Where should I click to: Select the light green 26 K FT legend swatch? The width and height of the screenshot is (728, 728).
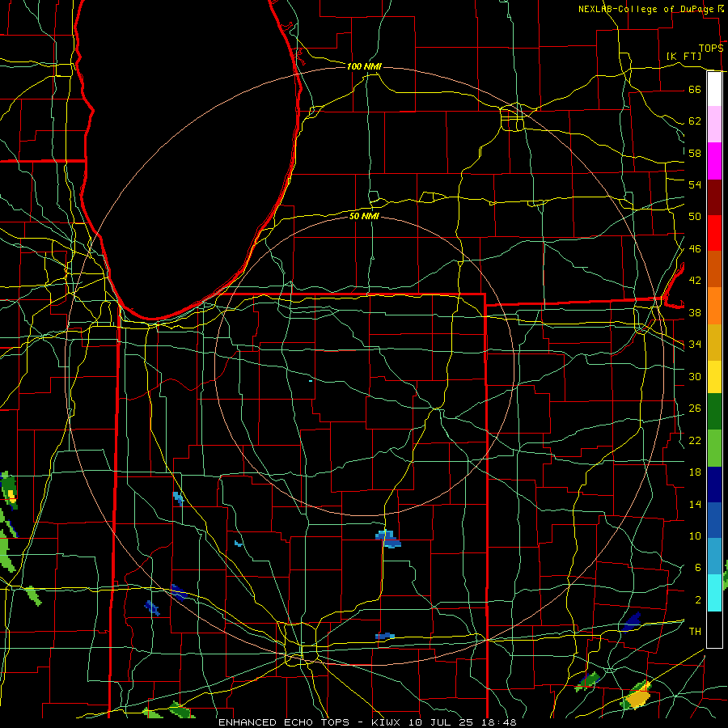(714, 448)
